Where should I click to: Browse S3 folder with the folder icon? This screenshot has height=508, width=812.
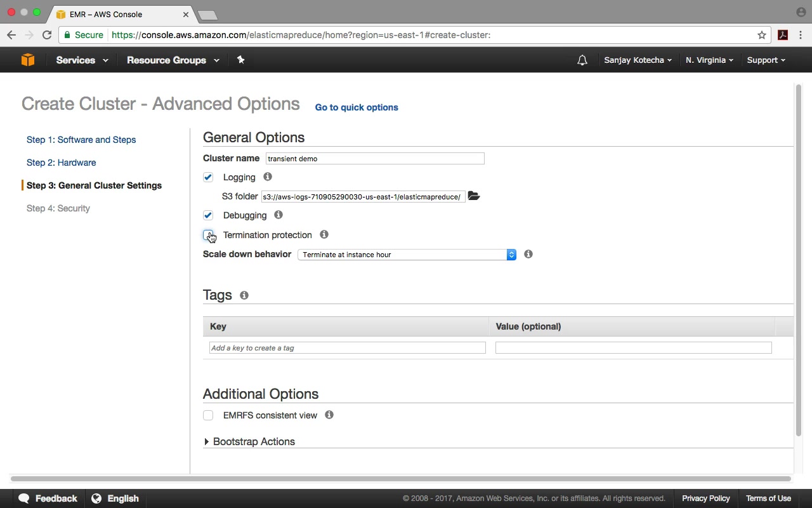474,196
